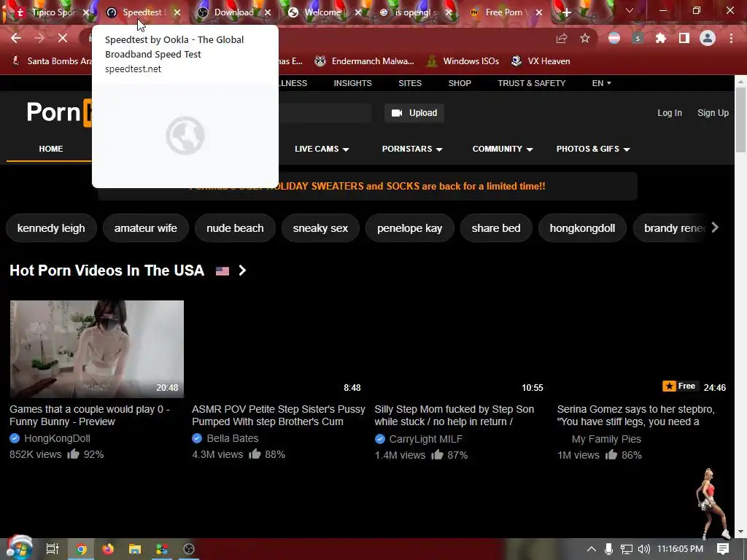Close the Tipico tab
This screenshot has height=560, width=747.
click(86, 13)
